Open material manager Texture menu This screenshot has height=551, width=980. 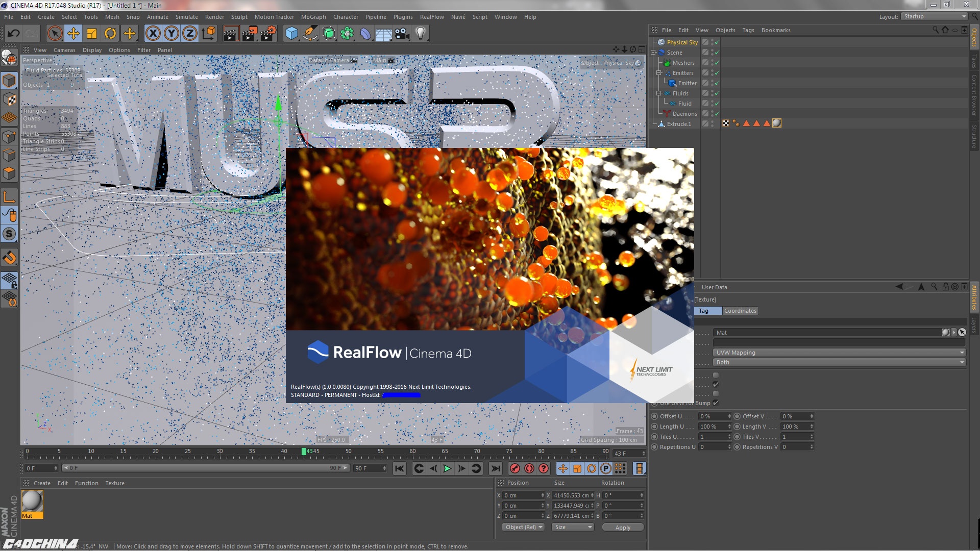[115, 483]
